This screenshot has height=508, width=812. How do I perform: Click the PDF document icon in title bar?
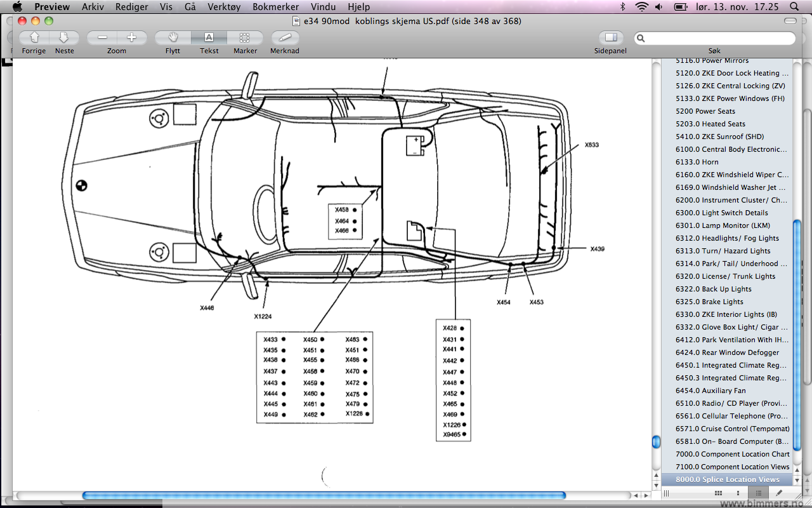[296, 21]
